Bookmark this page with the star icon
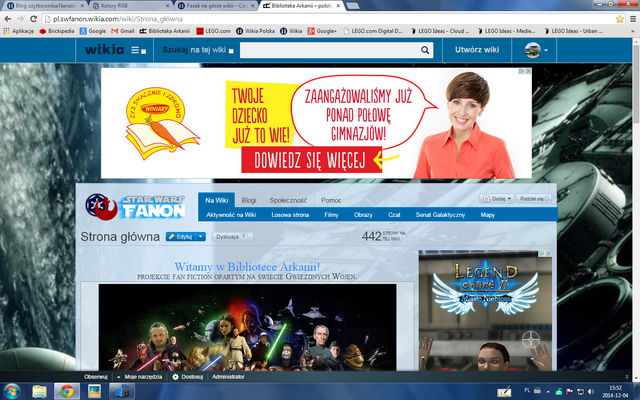 pos(620,19)
